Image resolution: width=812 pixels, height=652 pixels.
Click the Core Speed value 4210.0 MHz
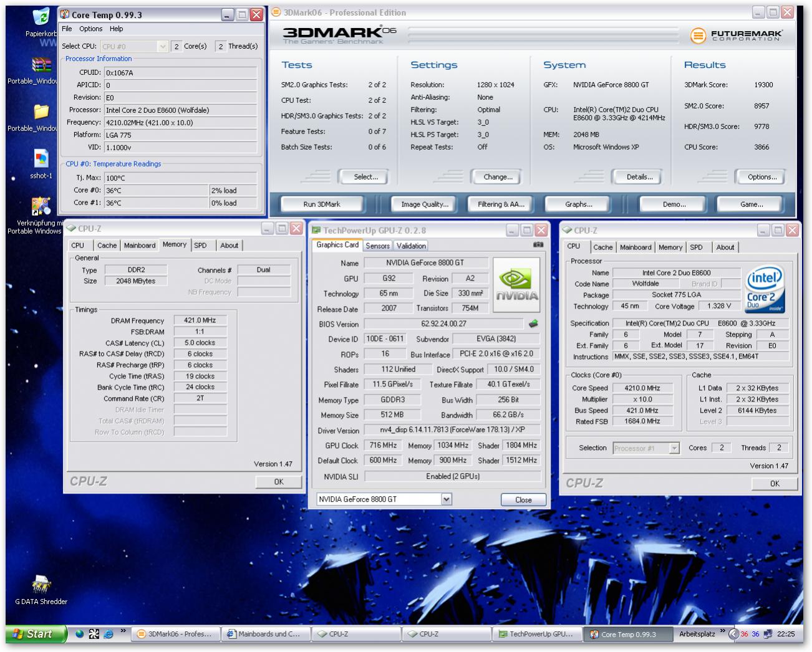tap(642, 388)
